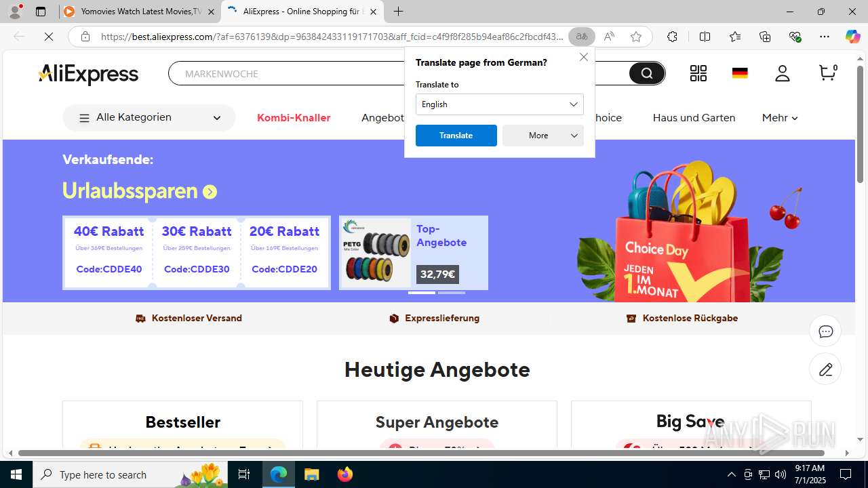Open the Favorites list icon
Screen dimensions: 868x488
tap(735, 37)
